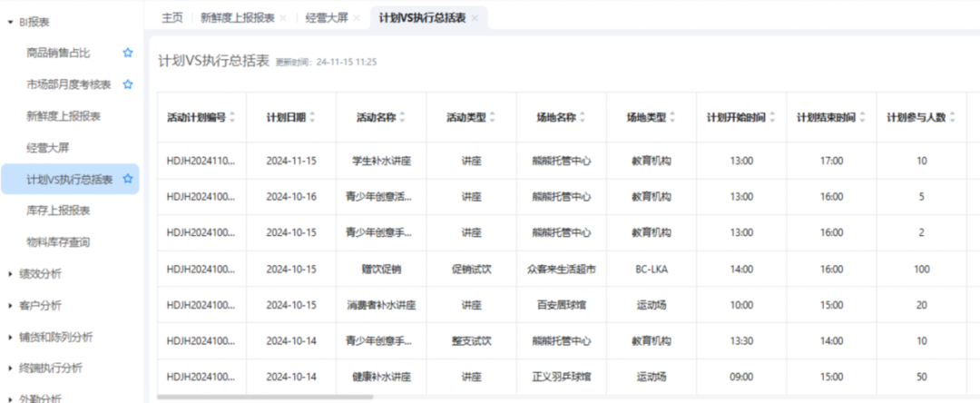Expand the 终端执行分析 menu group
The image size is (980, 403).
11,369
